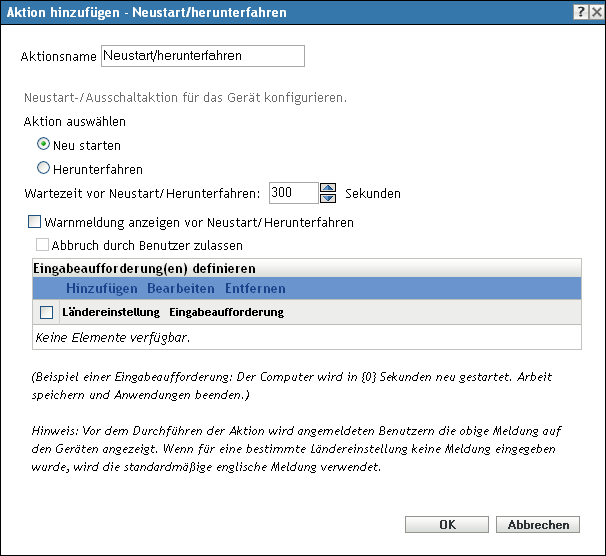Click the Aktionsname text field
Screen dimensions: 606x556
tap(202, 56)
